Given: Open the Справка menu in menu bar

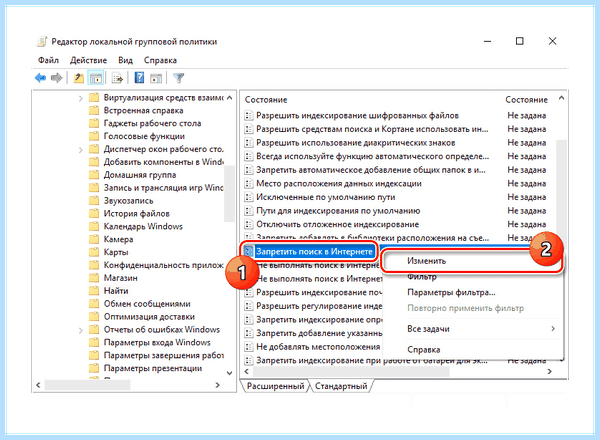Looking at the screenshot, I should click(160, 60).
